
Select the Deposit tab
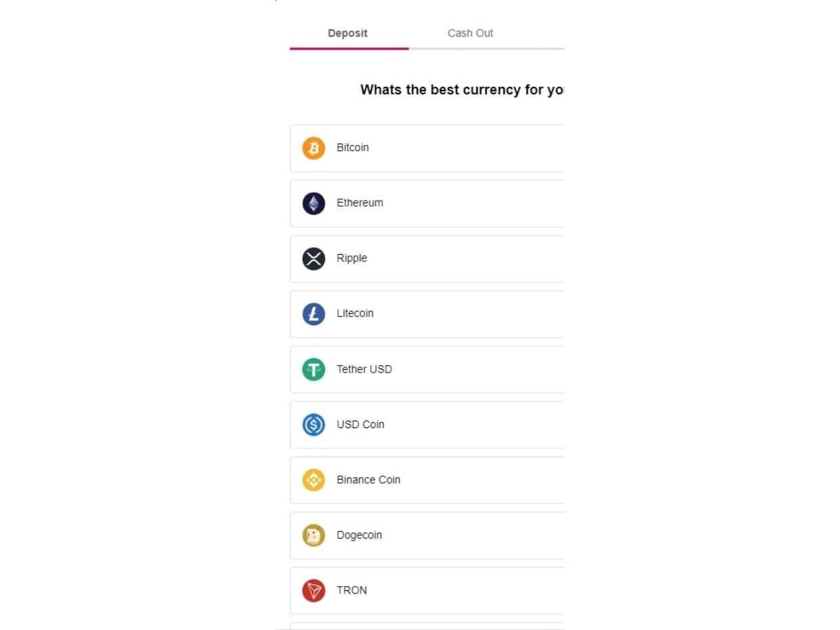tap(348, 33)
